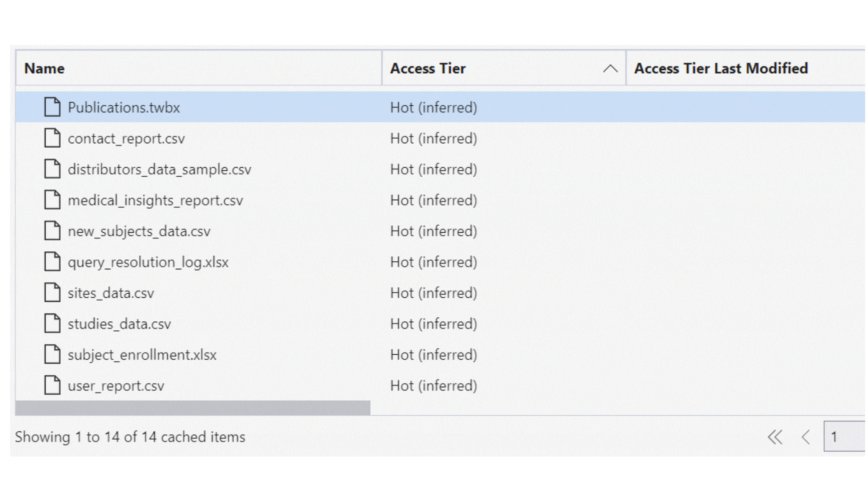Select the subject_enrollment.xlsx file name
Screen dimensions: 868x488
tap(142, 355)
